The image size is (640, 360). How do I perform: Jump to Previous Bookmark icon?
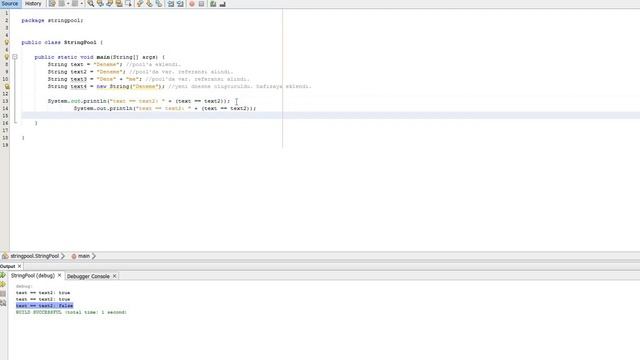coord(140,4)
